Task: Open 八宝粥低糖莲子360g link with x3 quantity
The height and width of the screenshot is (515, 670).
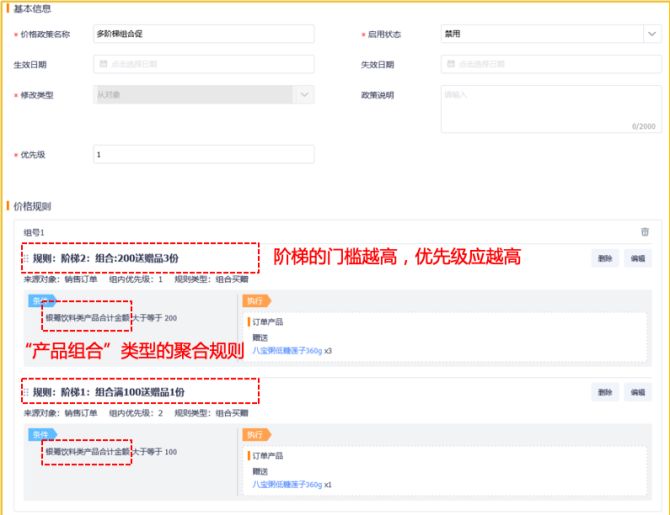Action: [286, 350]
